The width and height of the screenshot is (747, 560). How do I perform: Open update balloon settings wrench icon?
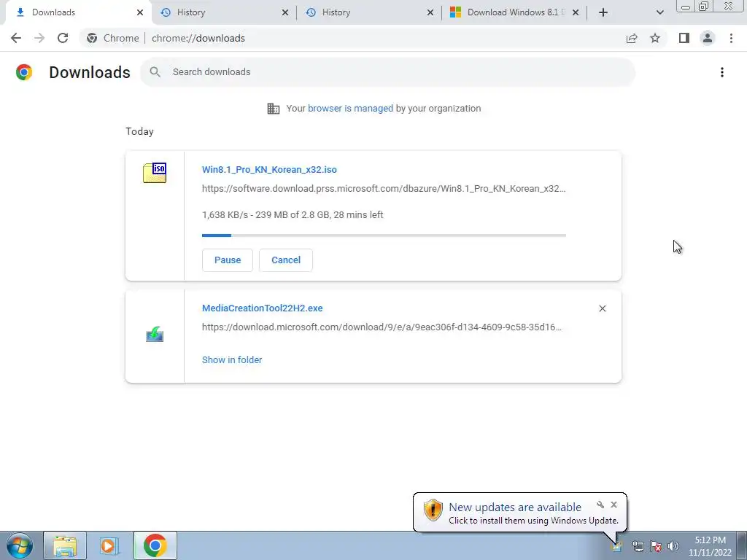click(x=600, y=505)
